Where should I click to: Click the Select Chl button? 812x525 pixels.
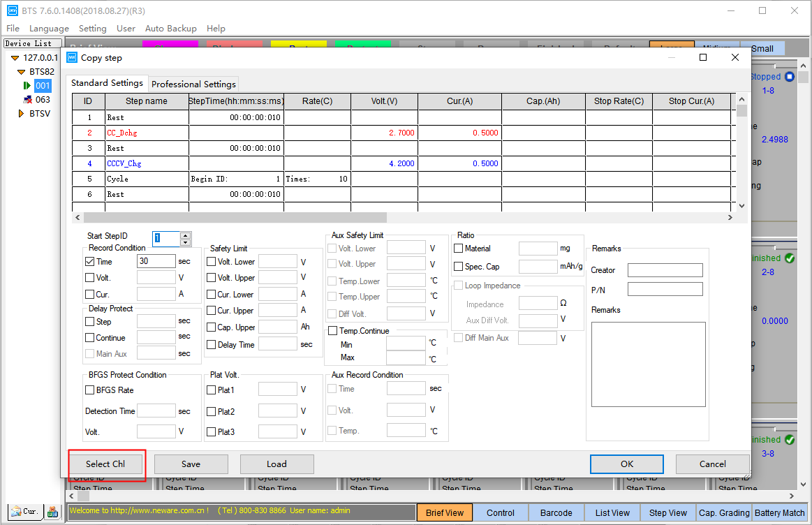pos(105,464)
